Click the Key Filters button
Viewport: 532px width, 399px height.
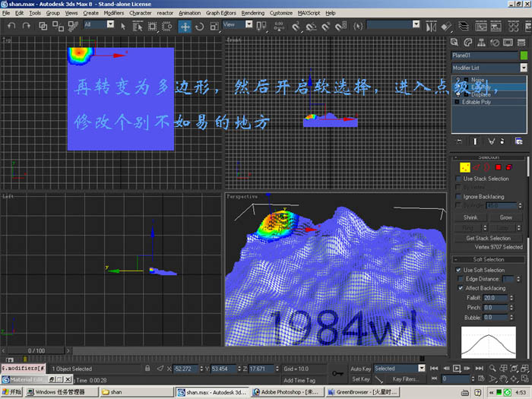click(x=405, y=379)
